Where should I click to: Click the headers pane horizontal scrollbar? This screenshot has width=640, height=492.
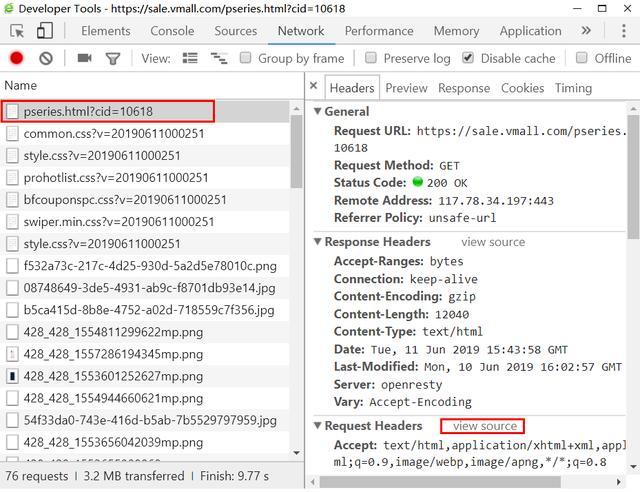(x=440, y=482)
